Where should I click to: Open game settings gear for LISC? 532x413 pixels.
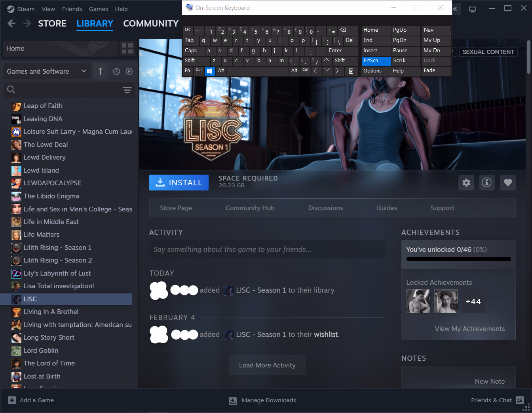[x=466, y=183]
